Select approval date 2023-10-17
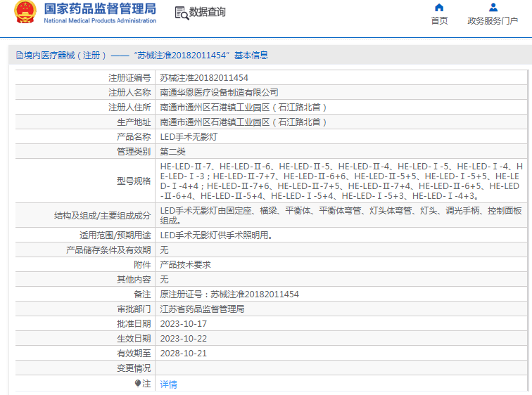Viewport: 532px width, 395px height. [x=183, y=324]
